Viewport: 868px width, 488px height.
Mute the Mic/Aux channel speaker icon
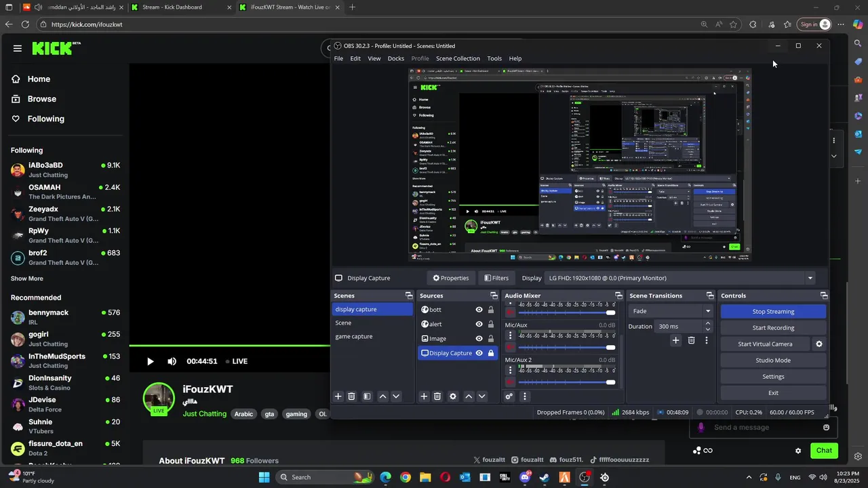511,348
